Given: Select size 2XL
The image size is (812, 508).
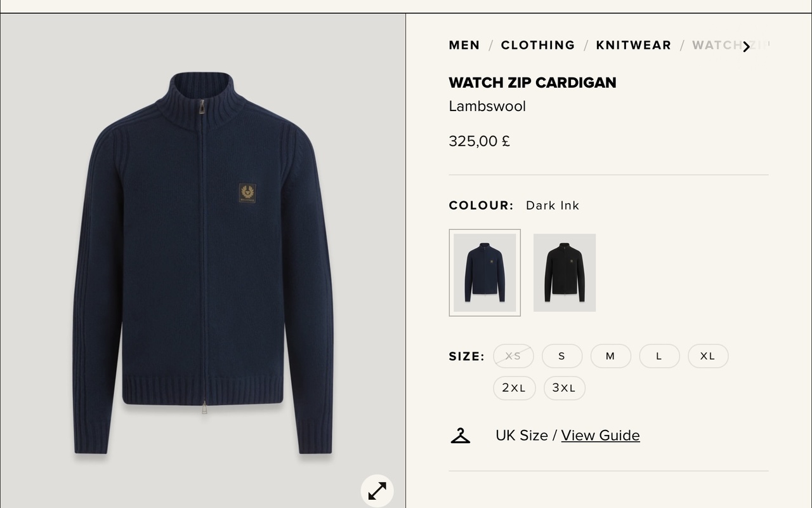Looking at the screenshot, I should click(514, 388).
